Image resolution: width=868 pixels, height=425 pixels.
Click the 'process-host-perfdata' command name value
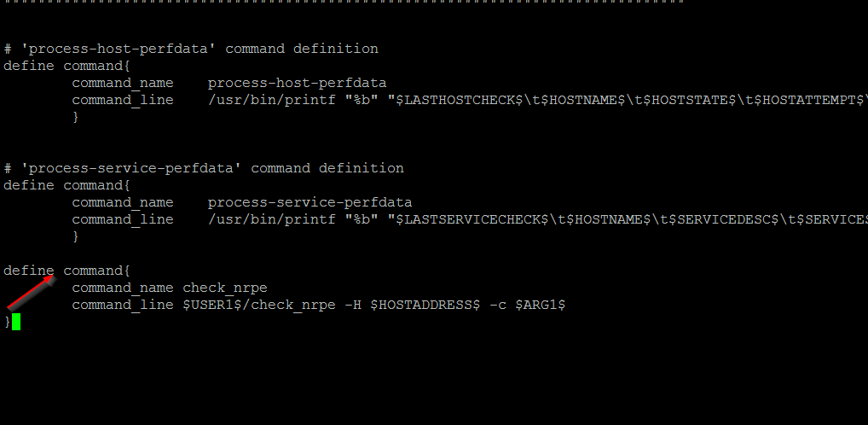pyautogui.click(x=297, y=83)
